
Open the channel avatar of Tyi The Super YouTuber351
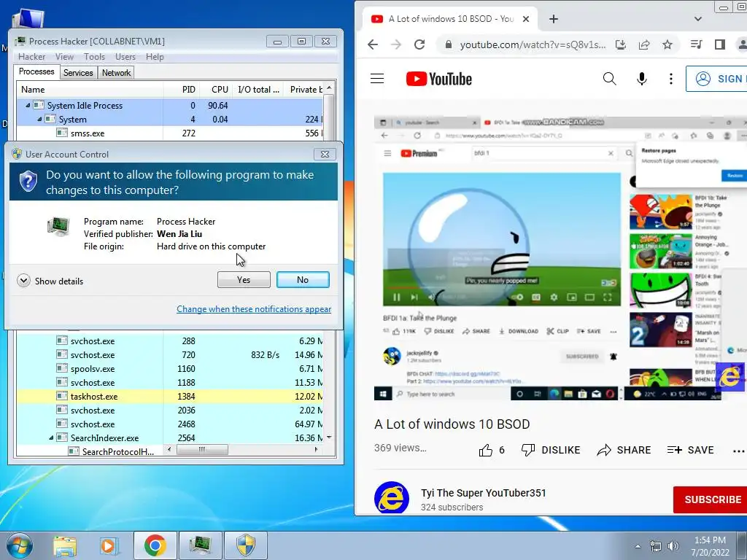391,497
